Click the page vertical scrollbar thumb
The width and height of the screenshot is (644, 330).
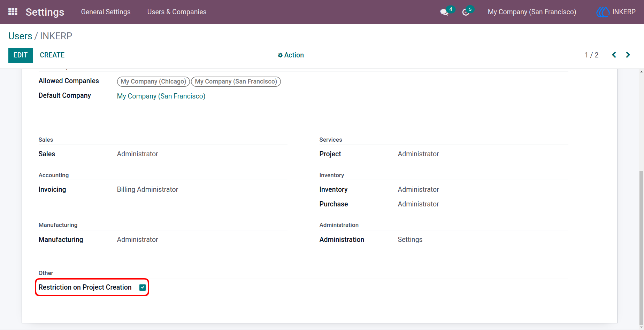pyautogui.click(x=641, y=247)
